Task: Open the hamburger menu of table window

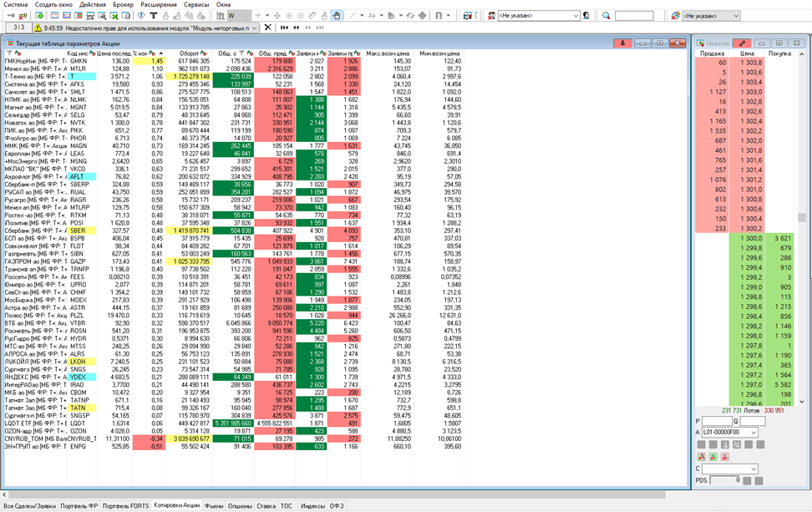Action: coord(9,43)
